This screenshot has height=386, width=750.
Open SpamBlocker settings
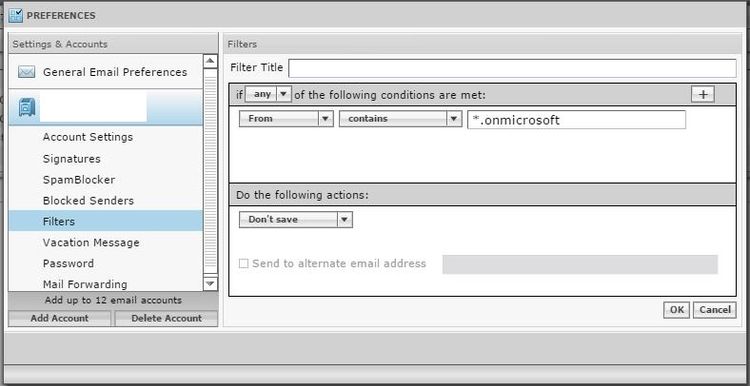[x=79, y=180]
